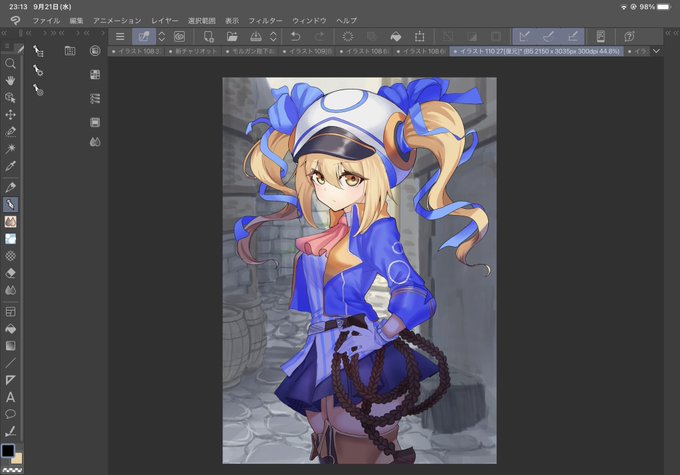Open the 選択範囲 menu
This screenshot has width=680, height=475.
202,20
